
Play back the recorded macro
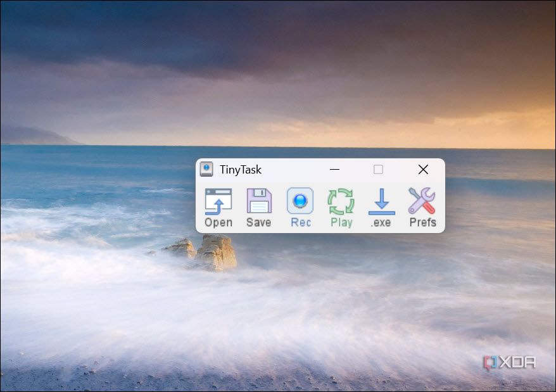pos(341,208)
